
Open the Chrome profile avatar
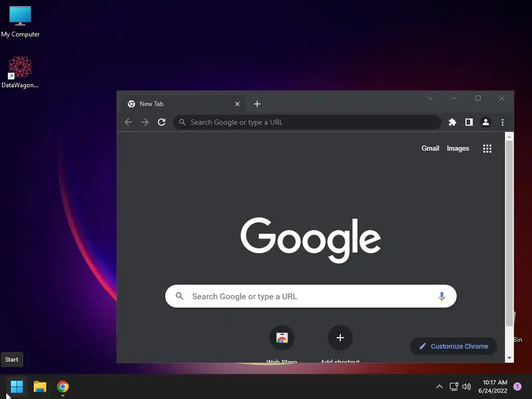point(486,122)
